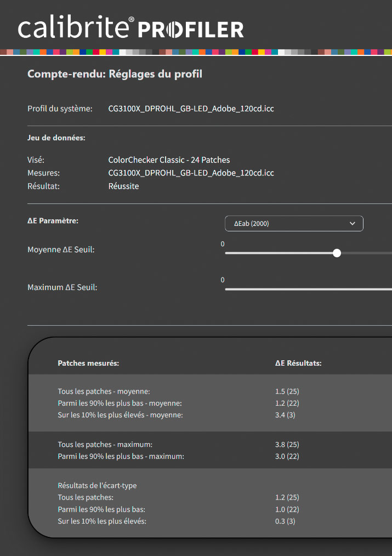Click the Moyenne ΔE Seuil slider knob
392x556 pixels.
[x=337, y=253]
